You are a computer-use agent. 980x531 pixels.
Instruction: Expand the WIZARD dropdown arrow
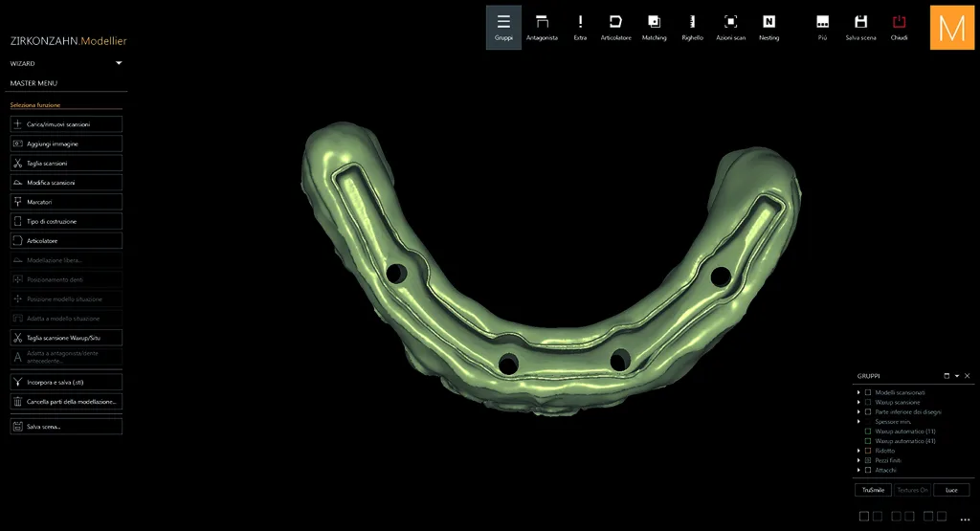point(119,63)
